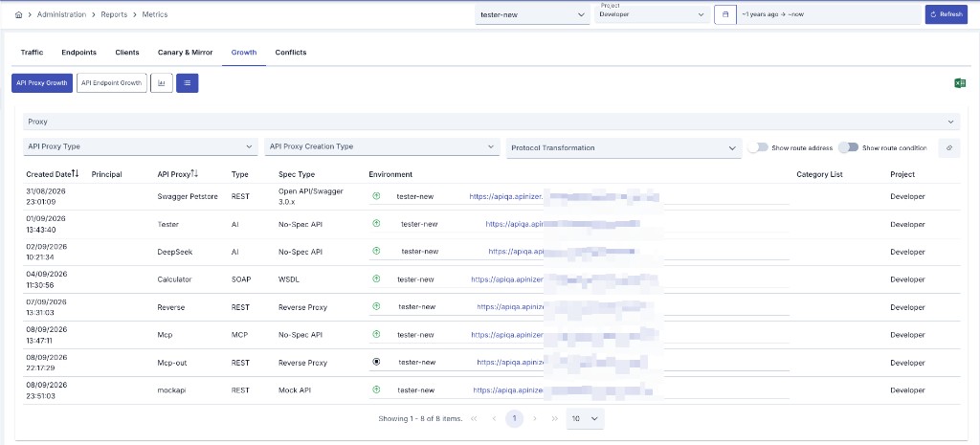Image resolution: width=980 pixels, height=445 pixels.
Task: Click 'SOAP' type cell
Action: (x=241, y=279)
